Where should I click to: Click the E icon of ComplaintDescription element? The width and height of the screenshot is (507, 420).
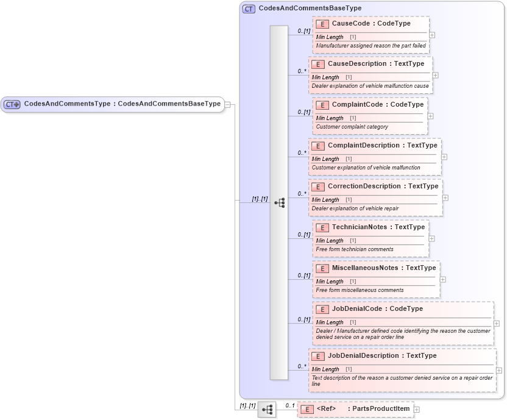[317, 146]
